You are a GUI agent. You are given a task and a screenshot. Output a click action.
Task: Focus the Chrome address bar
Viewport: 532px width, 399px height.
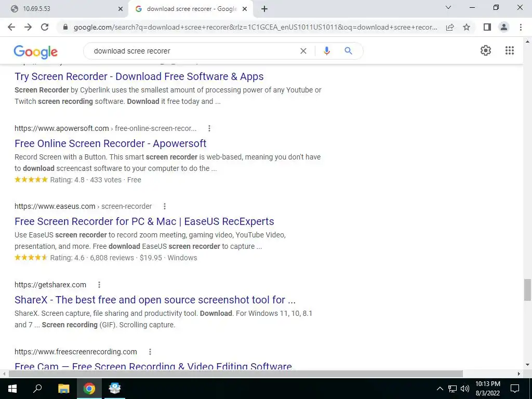pos(255,27)
